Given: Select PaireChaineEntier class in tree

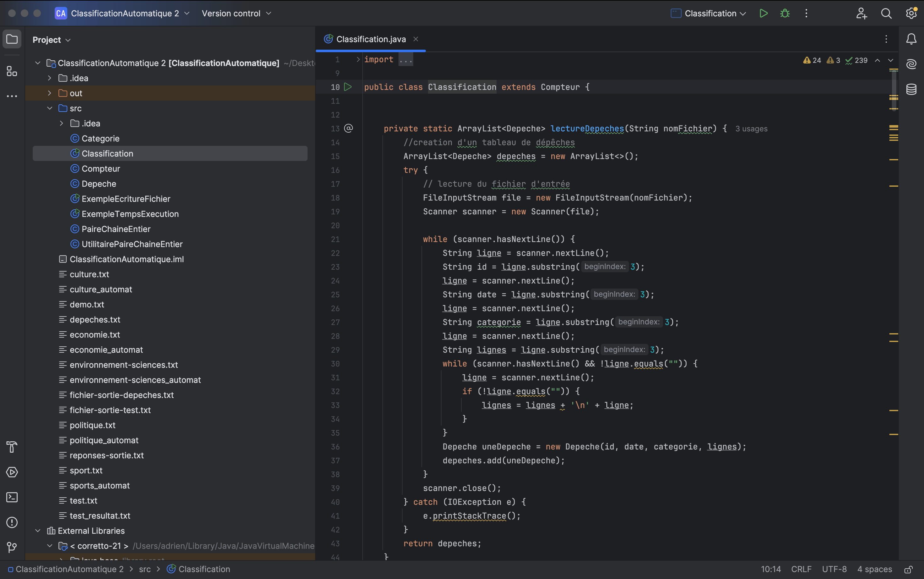Looking at the screenshot, I should [x=116, y=229].
